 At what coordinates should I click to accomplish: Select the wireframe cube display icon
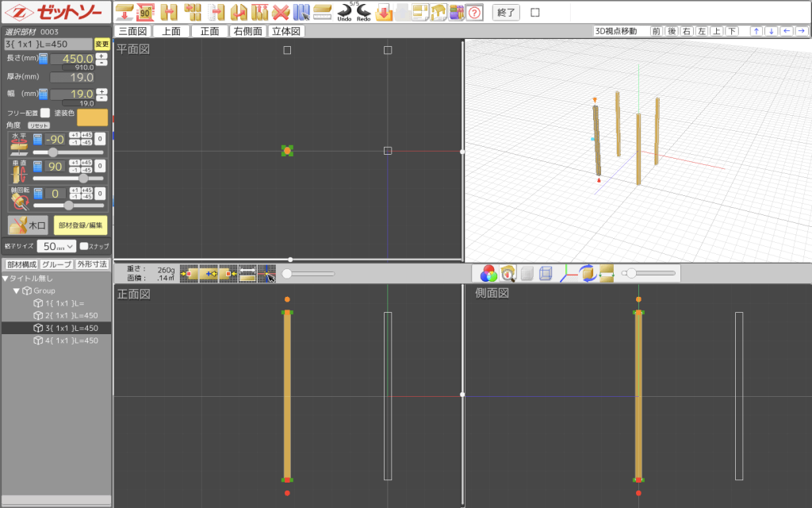click(546, 274)
